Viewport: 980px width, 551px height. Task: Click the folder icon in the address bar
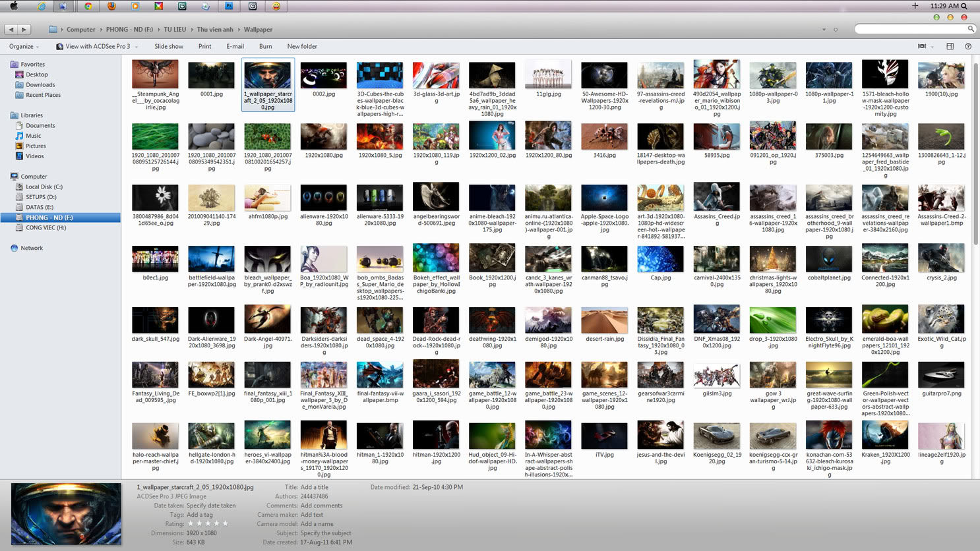(x=53, y=29)
